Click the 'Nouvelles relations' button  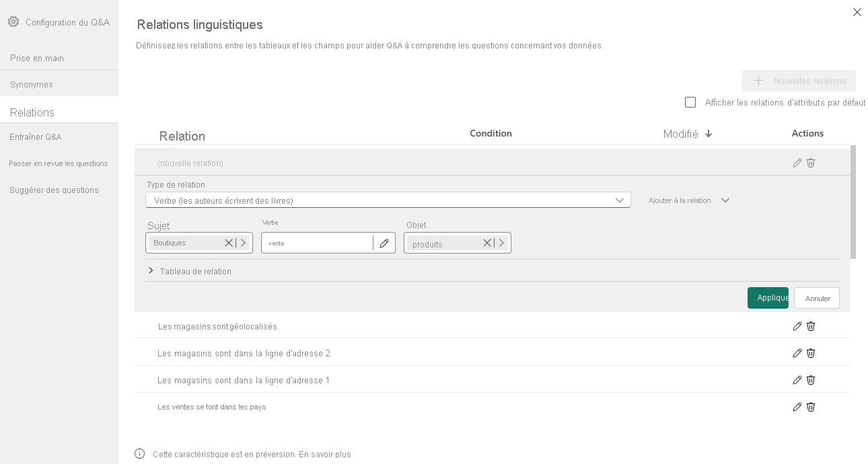pos(799,81)
